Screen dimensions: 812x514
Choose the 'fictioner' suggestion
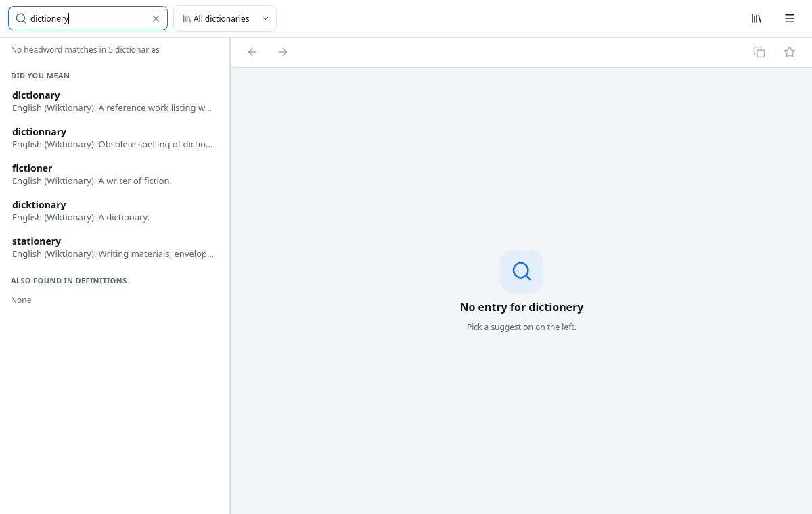(x=114, y=174)
